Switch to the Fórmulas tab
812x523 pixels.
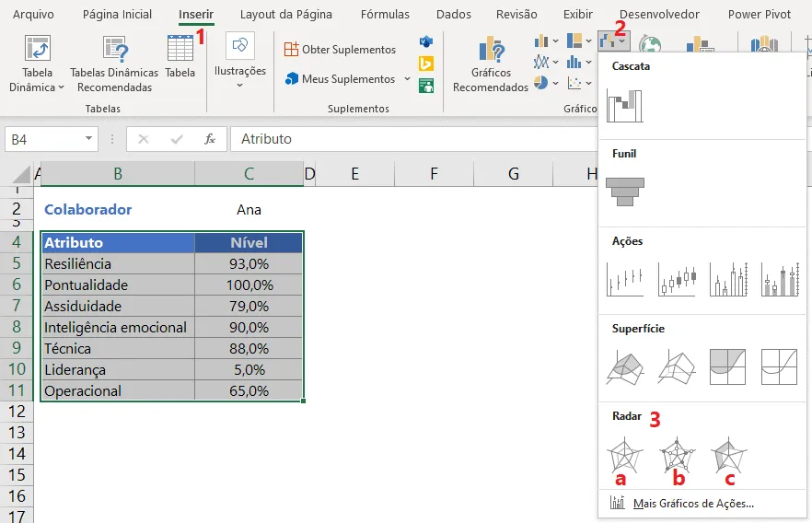385,15
